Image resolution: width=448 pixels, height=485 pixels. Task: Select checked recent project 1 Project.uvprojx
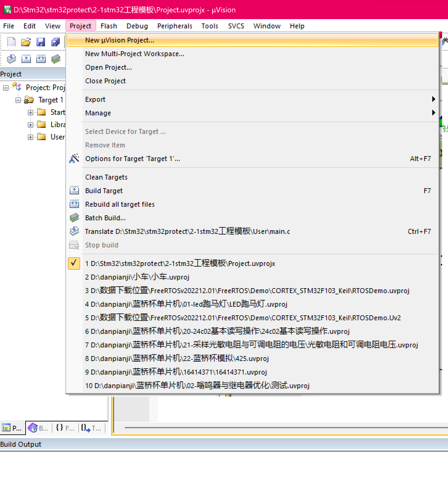pos(253,263)
